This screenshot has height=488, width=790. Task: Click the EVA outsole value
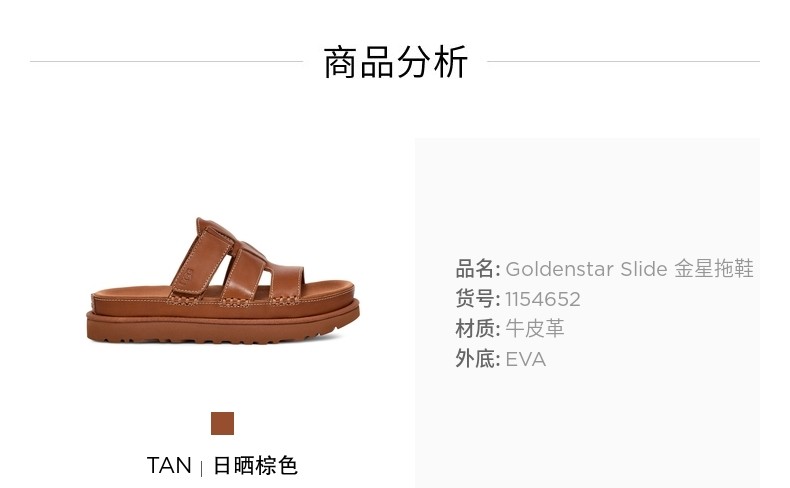point(525,360)
